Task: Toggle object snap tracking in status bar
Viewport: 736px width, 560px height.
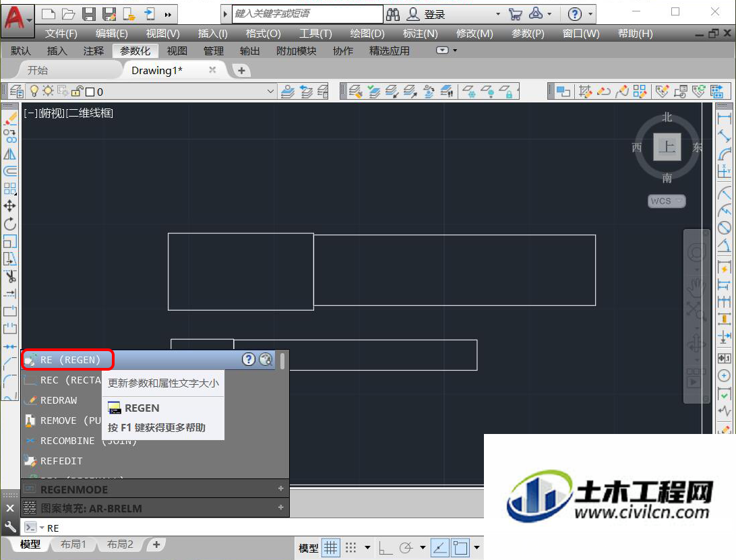Action: pos(440,548)
